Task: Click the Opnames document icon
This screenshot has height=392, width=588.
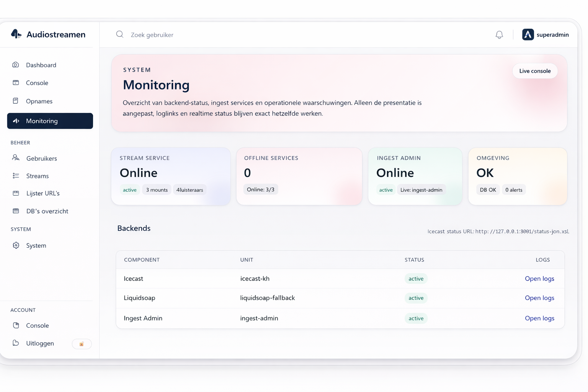Action: 15,101
